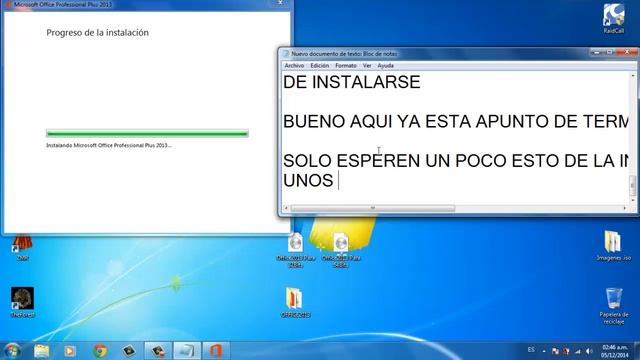Open the Archivo menu in Notepad
The image size is (640, 360).
(294, 66)
